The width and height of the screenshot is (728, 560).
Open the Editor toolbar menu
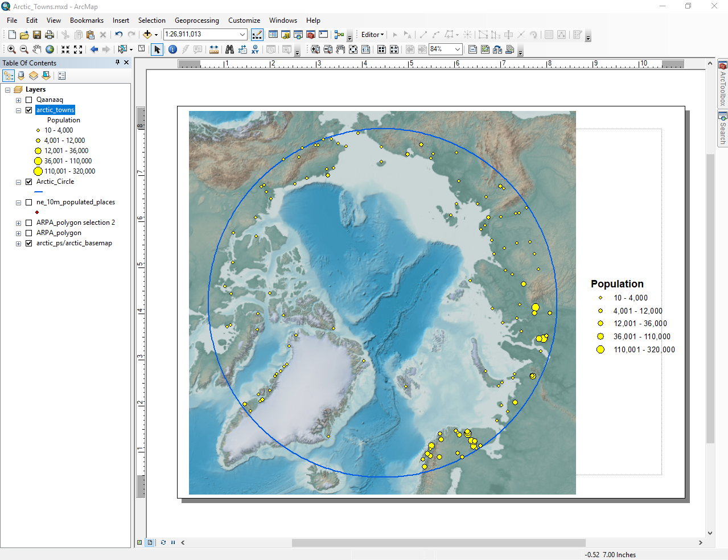click(x=372, y=35)
